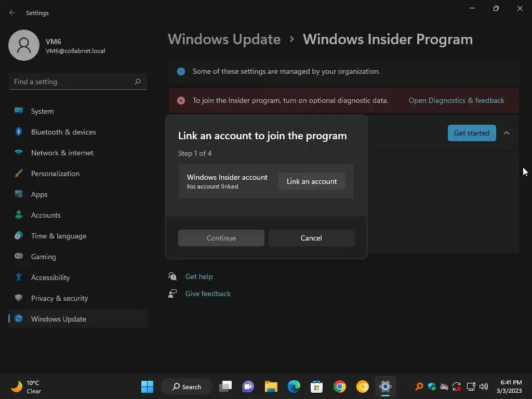Viewport: 532px width, 399px height.
Task: Open File Explorer from the taskbar
Action: pos(271,387)
